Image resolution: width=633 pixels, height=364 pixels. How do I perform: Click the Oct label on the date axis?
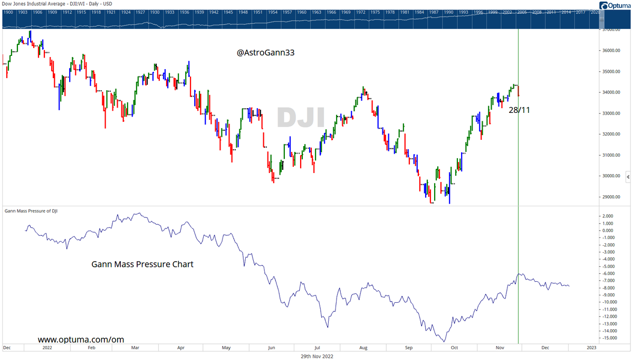(x=454, y=348)
